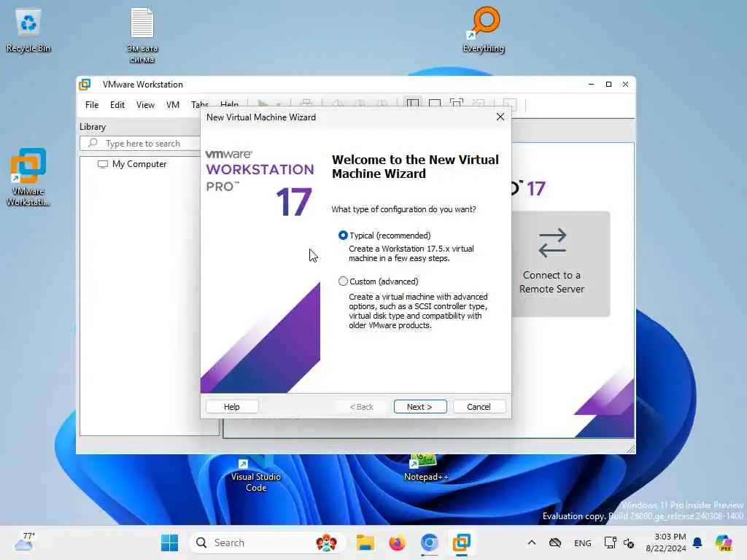Click the muted volume tray icon
747x560 pixels.
pyautogui.click(x=629, y=542)
